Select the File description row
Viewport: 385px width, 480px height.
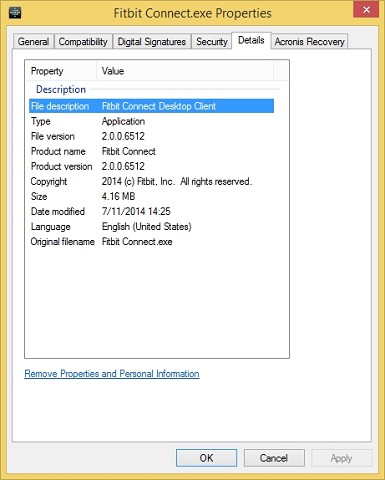151,106
